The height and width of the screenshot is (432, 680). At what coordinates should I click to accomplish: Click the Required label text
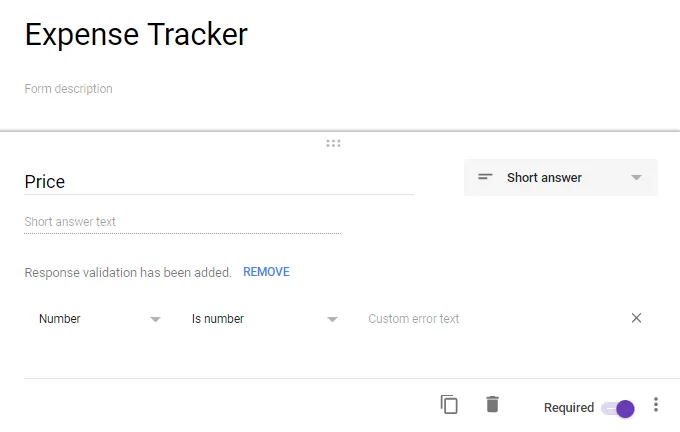click(568, 408)
